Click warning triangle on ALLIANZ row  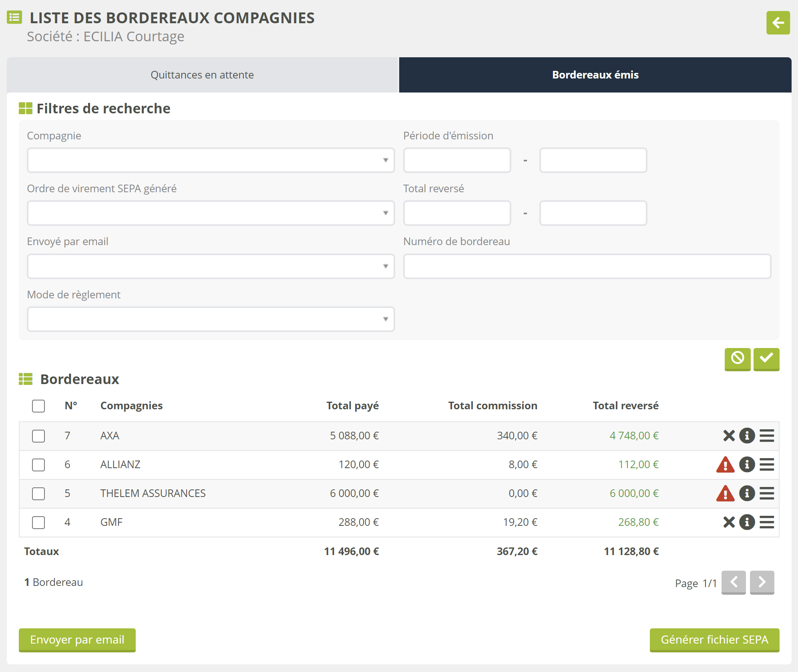pyautogui.click(x=725, y=465)
